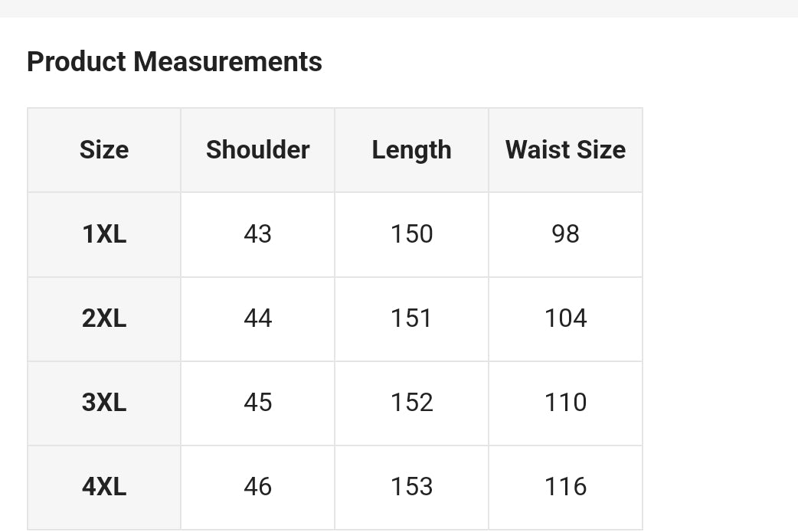
Task: Click the 4XL waist size value 116
Action: 565,487
